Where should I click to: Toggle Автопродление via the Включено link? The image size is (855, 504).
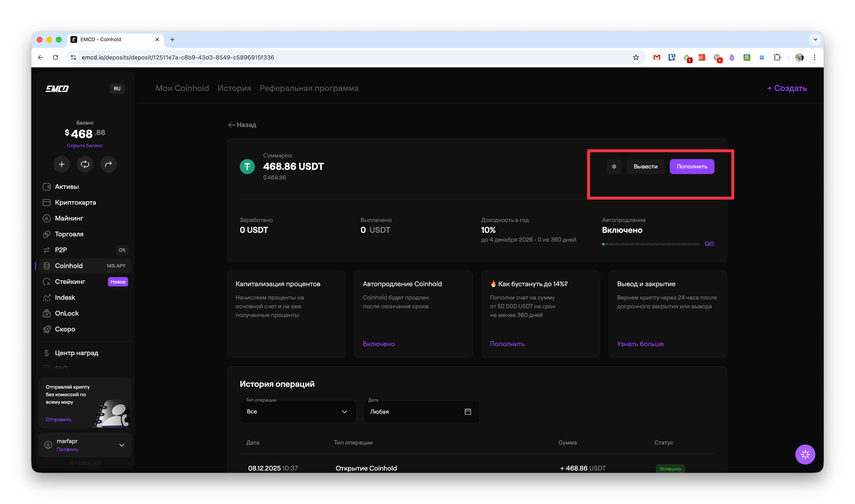(x=378, y=344)
